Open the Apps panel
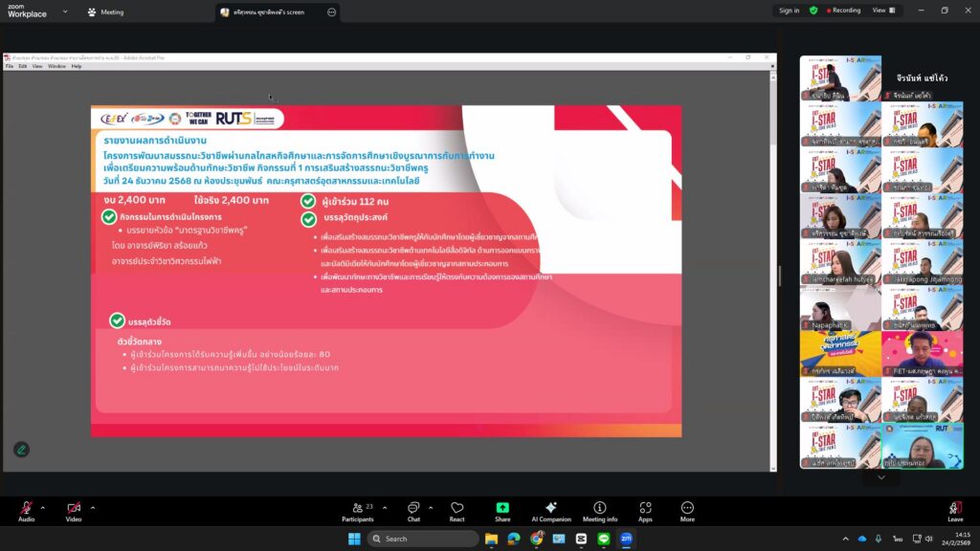The image size is (980, 551). [645, 510]
